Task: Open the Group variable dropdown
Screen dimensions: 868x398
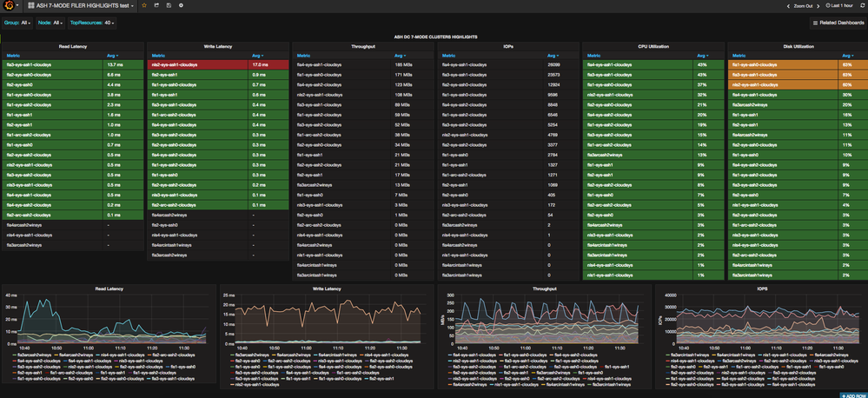Action: (24, 23)
